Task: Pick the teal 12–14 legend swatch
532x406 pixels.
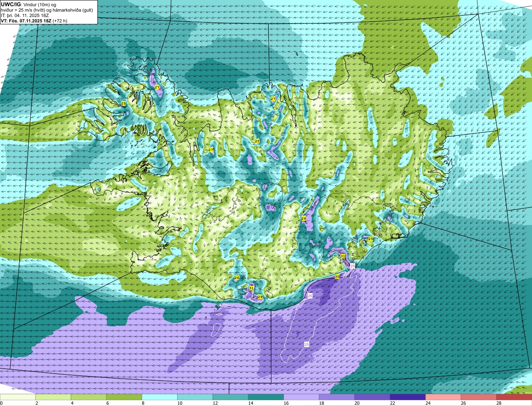Action: (x=231, y=397)
